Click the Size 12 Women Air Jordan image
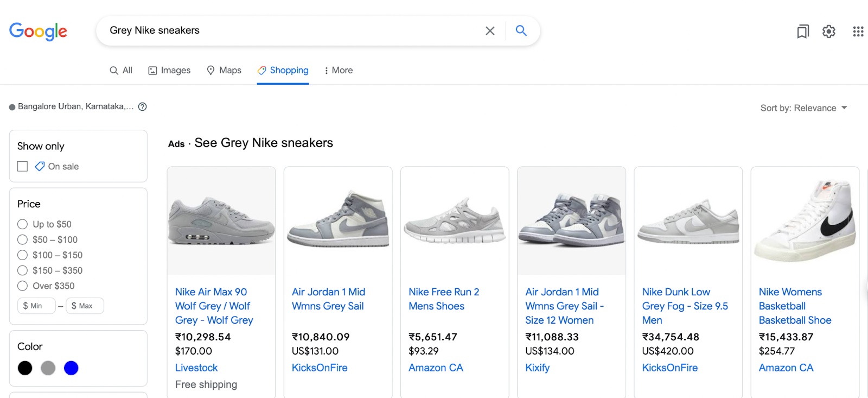This screenshot has height=398, width=868. 571,221
